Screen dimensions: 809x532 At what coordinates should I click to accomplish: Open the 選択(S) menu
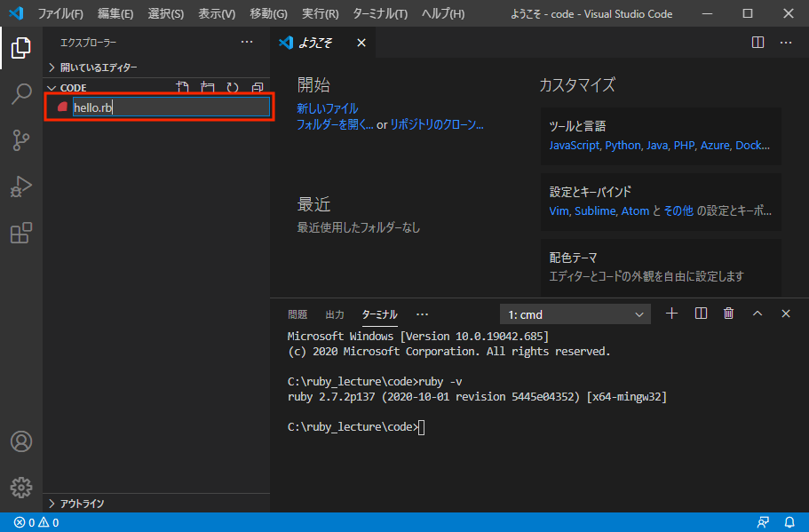pos(165,13)
